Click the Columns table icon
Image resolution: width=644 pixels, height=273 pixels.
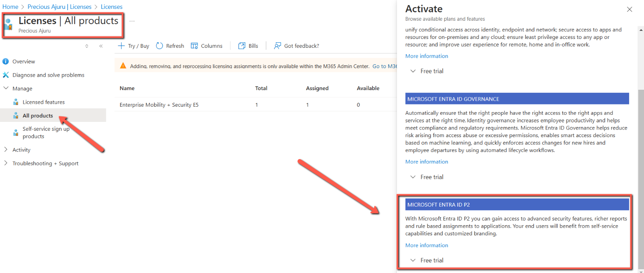[194, 46]
